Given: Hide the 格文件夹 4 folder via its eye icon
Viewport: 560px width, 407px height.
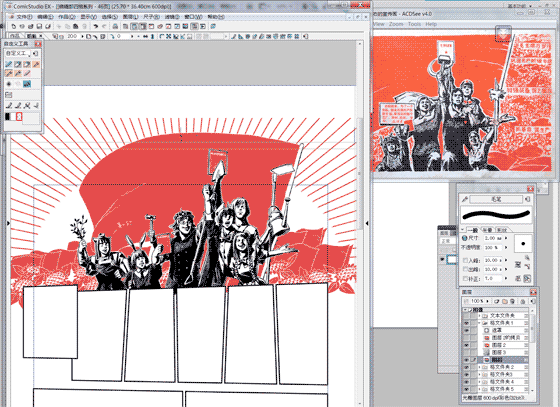Looking at the screenshot, I should pyautogui.click(x=466, y=382).
